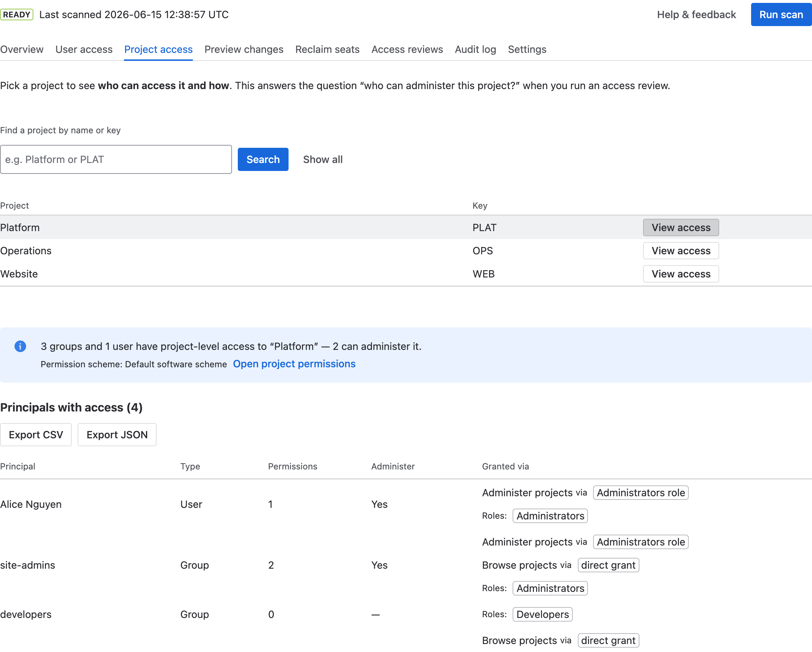This screenshot has height=652, width=812.
Task: Click the developers principal
Action: [26, 615]
